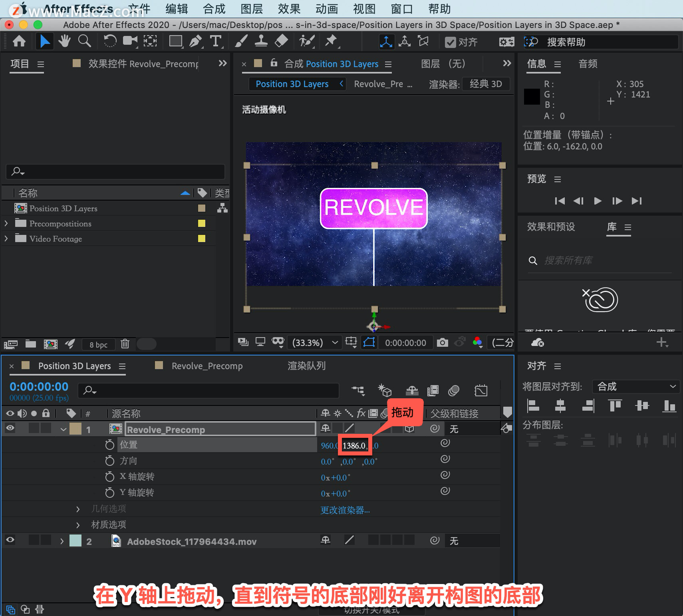683x616 pixels.
Task: Expand the AdobeStock_117964434.mov layer
Action: (62, 541)
